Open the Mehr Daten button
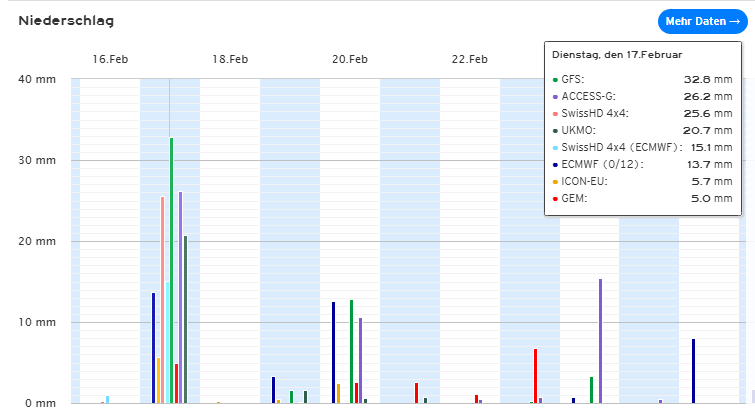This screenshot has height=412, width=755. 703,21
